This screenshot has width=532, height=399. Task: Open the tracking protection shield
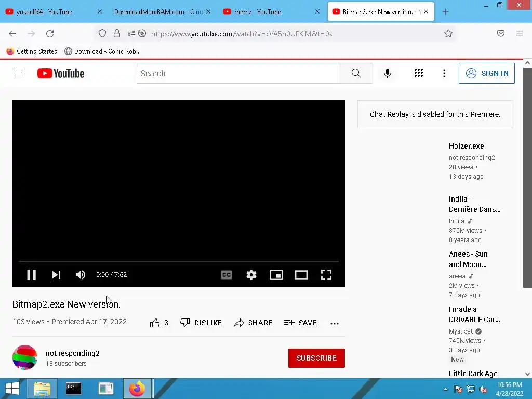[102, 33]
